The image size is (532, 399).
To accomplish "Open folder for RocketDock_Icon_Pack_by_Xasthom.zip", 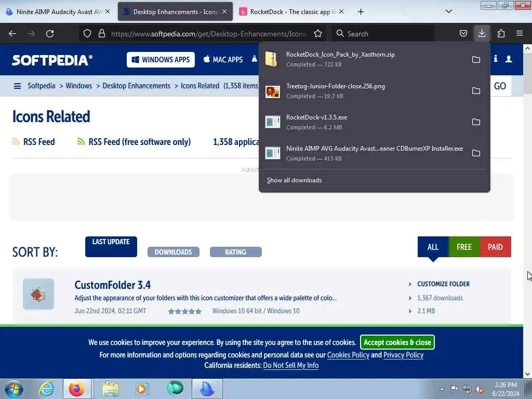I will coord(476,60).
